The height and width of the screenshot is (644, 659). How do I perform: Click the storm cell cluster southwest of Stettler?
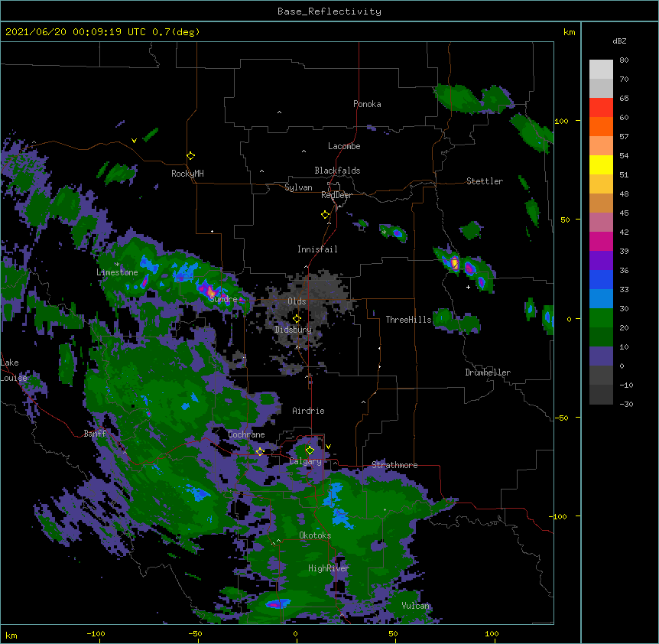point(464,268)
